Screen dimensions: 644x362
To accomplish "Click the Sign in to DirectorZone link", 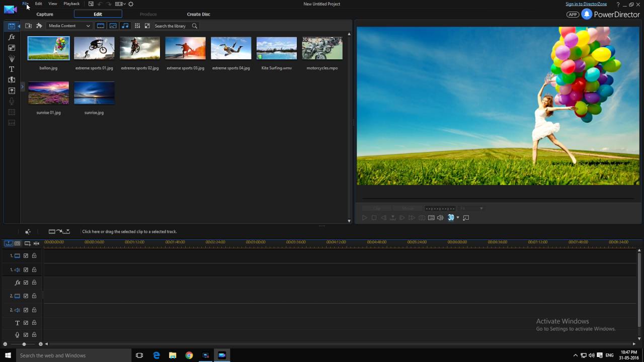I will (x=586, y=4).
